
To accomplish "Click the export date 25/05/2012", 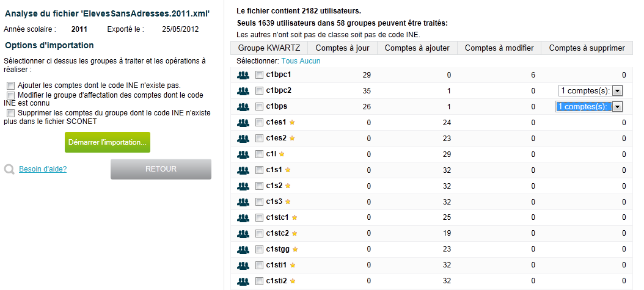I will [180, 29].
